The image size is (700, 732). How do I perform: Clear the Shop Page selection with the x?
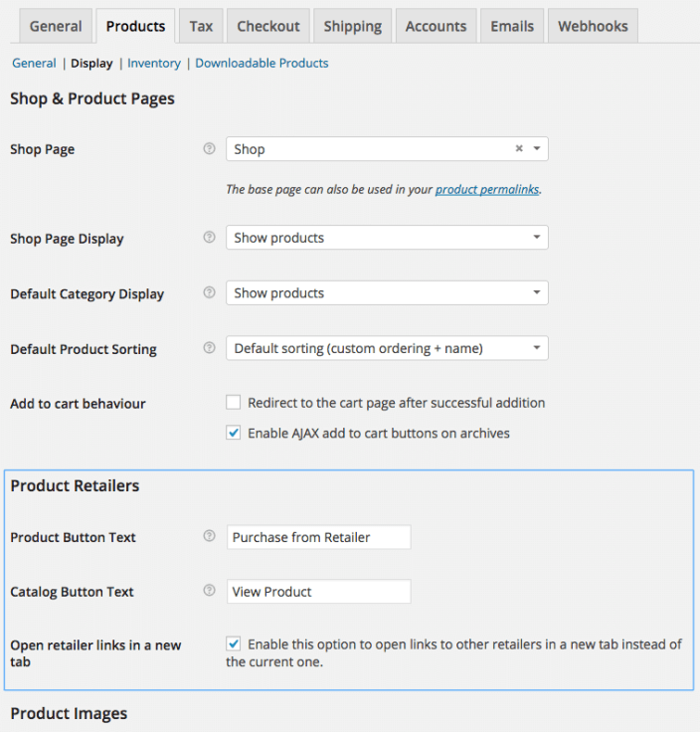(518, 149)
